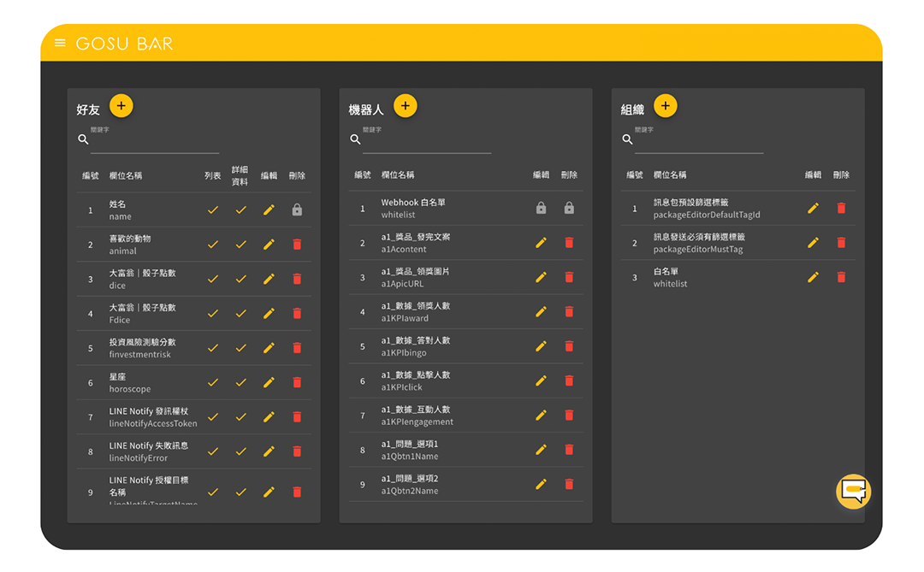Delete the horoscope field row

pos(297,383)
